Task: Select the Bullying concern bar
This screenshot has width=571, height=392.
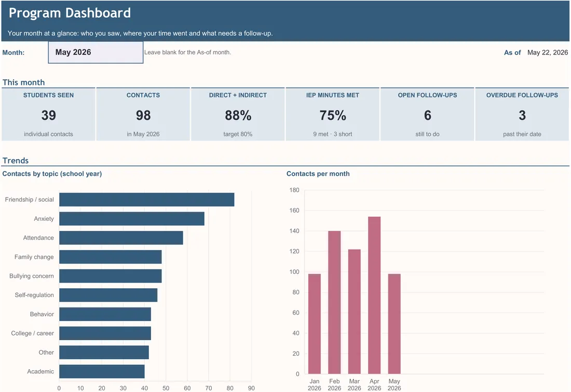Action: point(111,276)
